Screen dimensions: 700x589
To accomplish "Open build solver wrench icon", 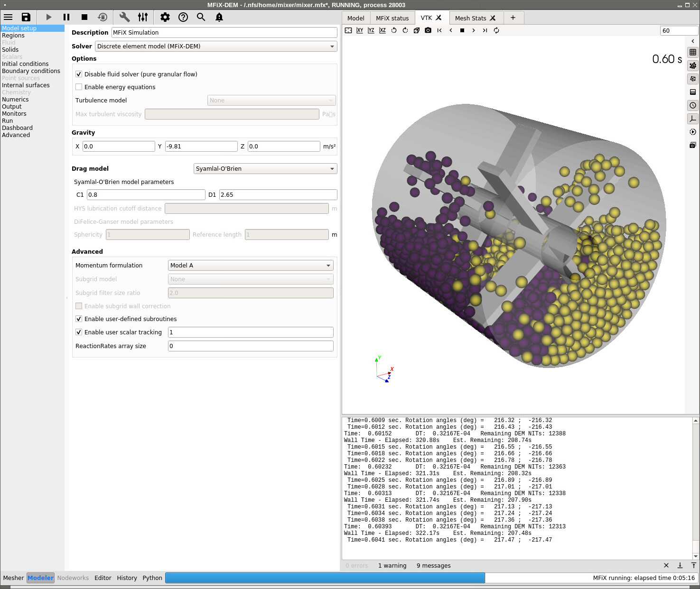I will [x=124, y=17].
